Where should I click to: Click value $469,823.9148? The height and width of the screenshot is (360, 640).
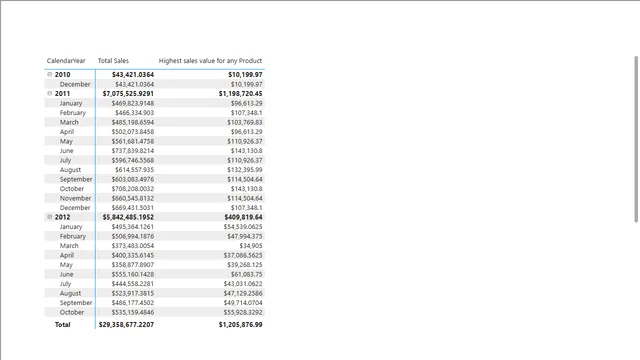pyautogui.click(x=133, y=103)
